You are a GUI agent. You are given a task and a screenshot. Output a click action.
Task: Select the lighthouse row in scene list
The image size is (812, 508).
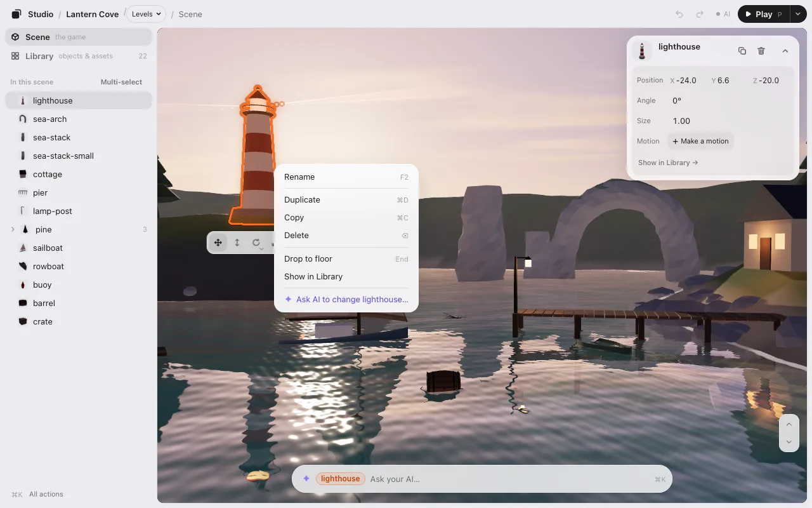coord(79,100)
